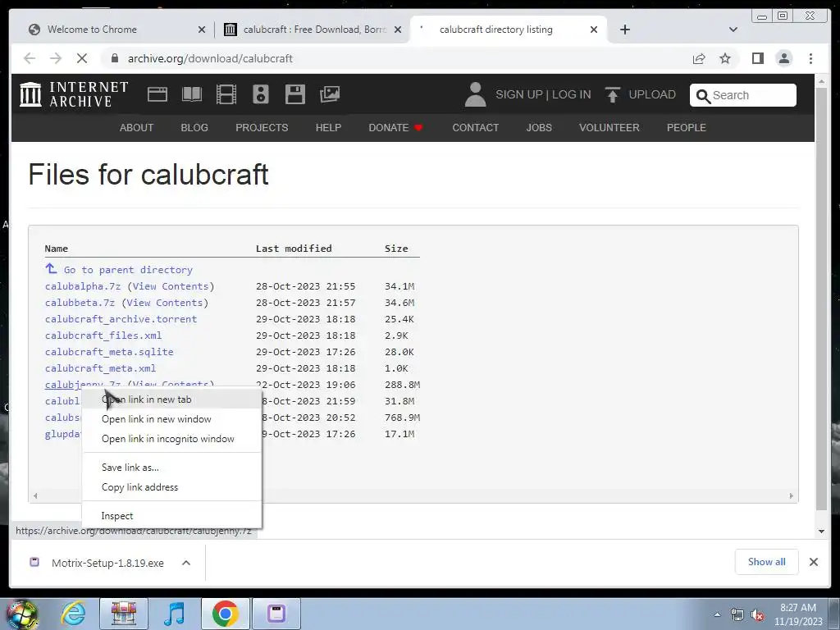Click the network tray icon
This screenshot has width=840, height=630.
pos(737,614)
